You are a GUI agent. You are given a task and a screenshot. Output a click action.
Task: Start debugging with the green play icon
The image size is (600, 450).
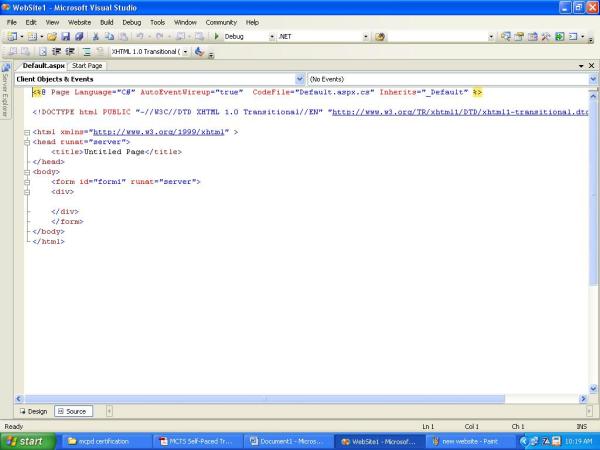[x=216, y=36]
